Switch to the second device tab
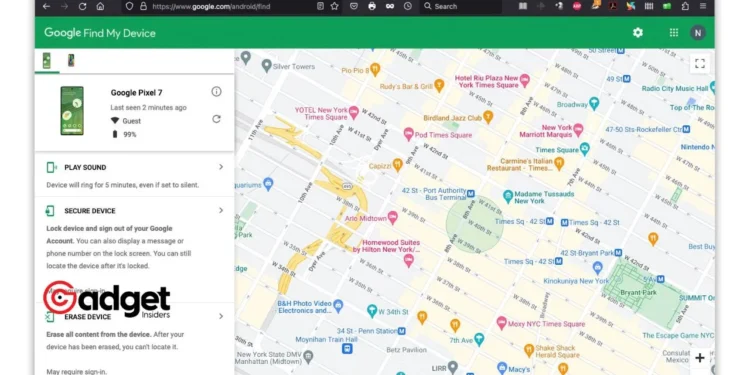 [71, 61]
